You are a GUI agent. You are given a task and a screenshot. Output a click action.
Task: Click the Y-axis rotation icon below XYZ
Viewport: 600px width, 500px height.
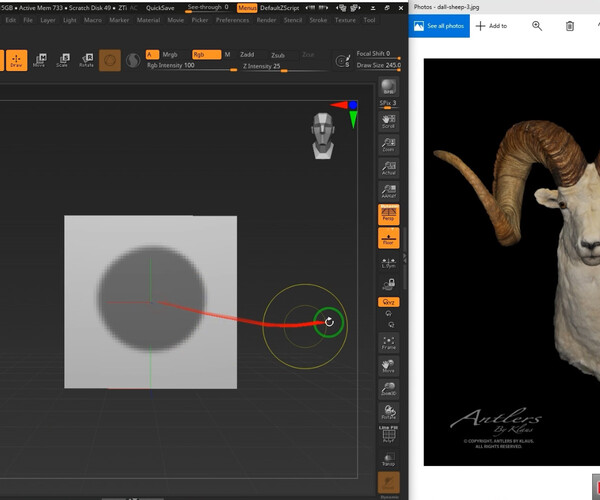coord(388,314)
